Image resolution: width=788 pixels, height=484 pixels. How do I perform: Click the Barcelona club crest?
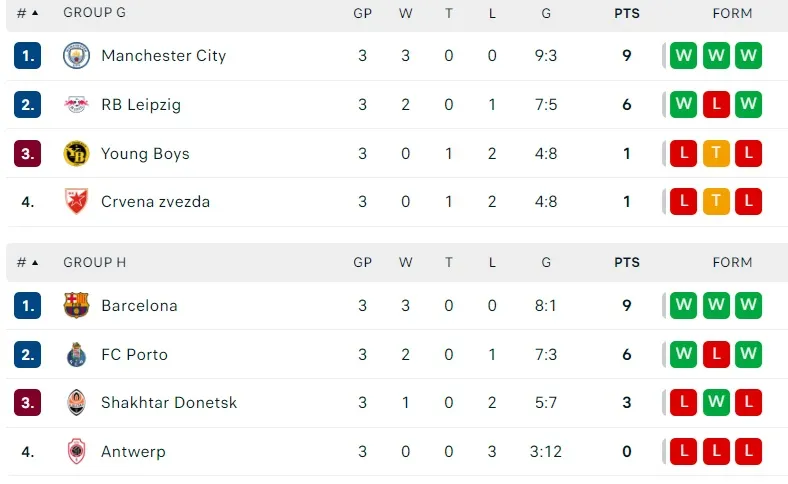(x=76, y=305)
